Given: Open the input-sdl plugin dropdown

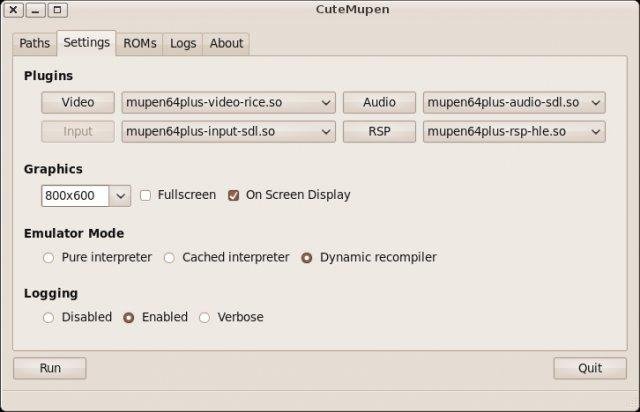Looking at the screenshot, I should (228, 131).
